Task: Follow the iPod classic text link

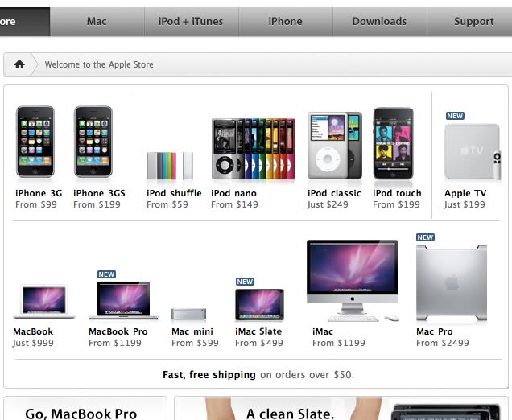Action: pyautogui.click(x=334, y=193)
